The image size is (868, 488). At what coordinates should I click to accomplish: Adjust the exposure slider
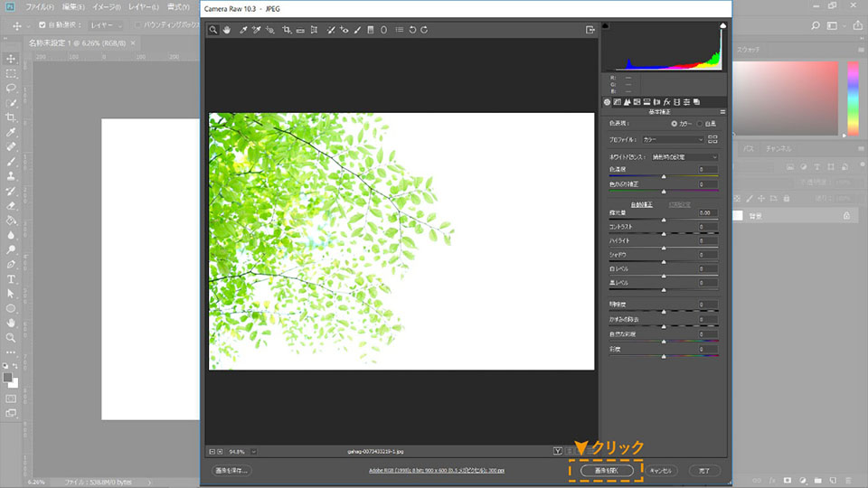point(664,220)
